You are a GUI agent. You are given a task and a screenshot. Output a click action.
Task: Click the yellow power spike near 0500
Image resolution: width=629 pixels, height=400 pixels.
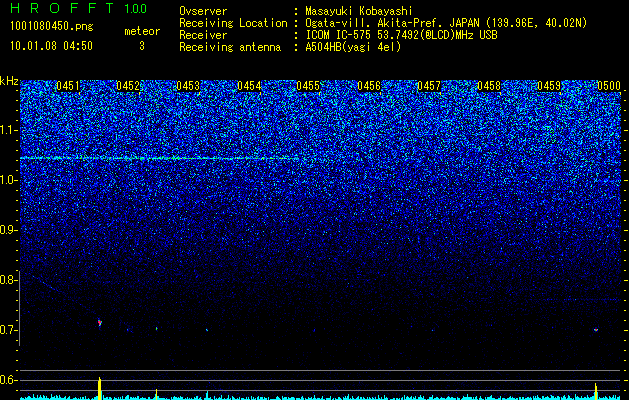596,392
